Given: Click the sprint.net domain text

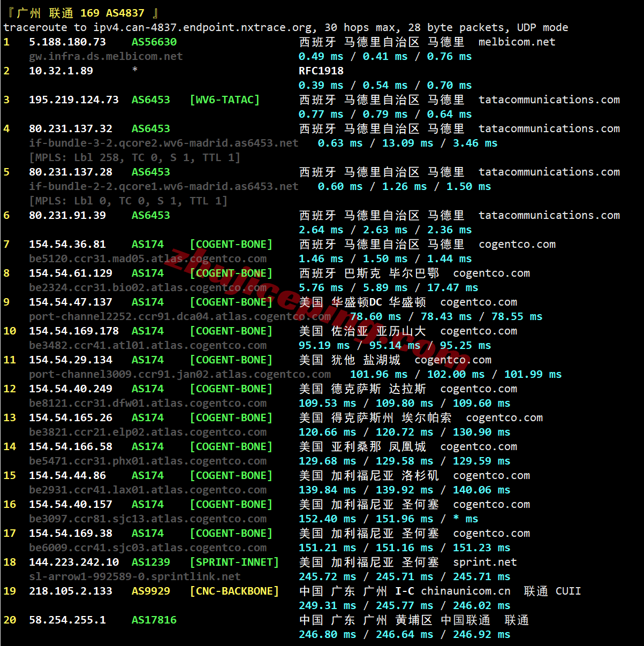Looking at the screenshot, I should click(485, 562).
